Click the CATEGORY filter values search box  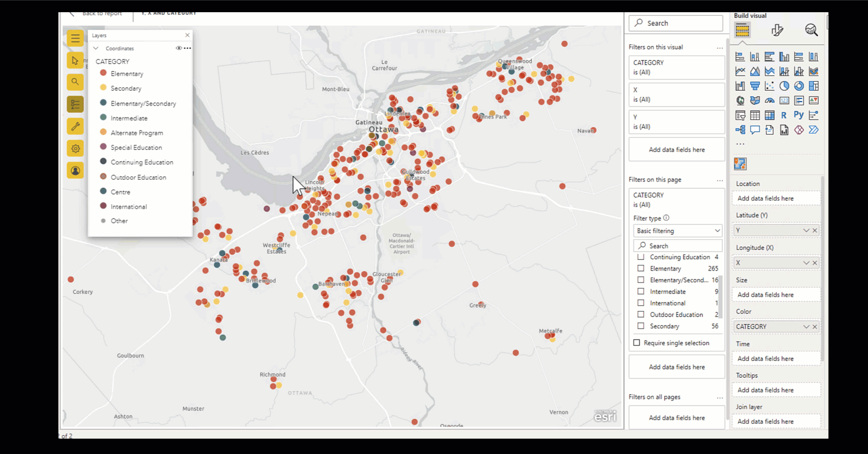pyautogui.click(x=677, y=246)
